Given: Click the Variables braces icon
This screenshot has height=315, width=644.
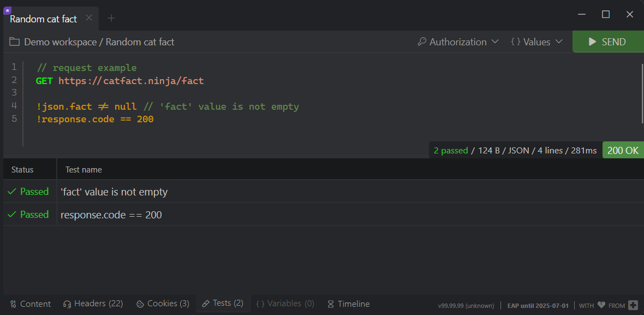Looking at the screenshot, I should tap(260, 304).
